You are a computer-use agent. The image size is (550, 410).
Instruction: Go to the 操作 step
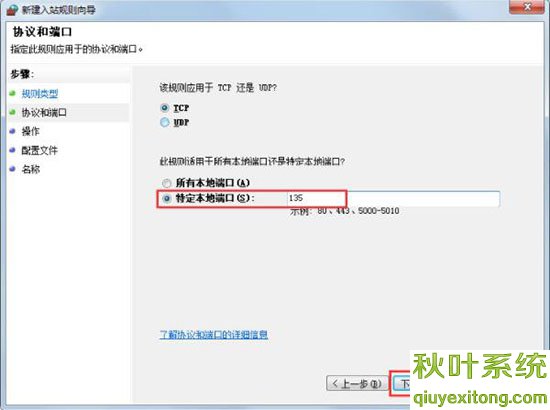point(31,132)
